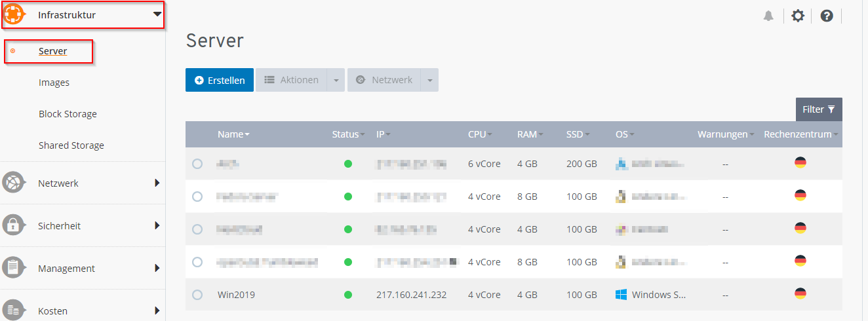Open the Netzwerk sidebar globe icon
The width and height of the screenshot is (868, 321).
tap(14, 183)
